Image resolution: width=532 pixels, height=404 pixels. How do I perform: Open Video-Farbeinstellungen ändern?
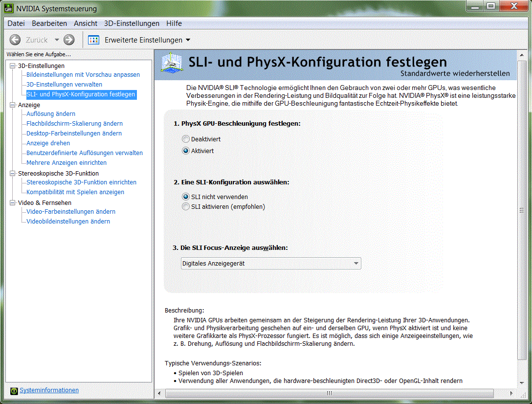(71, 211)
